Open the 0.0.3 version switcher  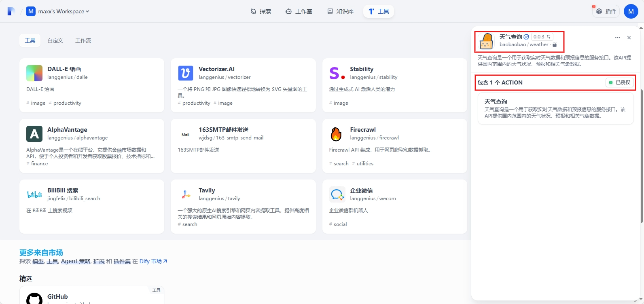[542, 37]
